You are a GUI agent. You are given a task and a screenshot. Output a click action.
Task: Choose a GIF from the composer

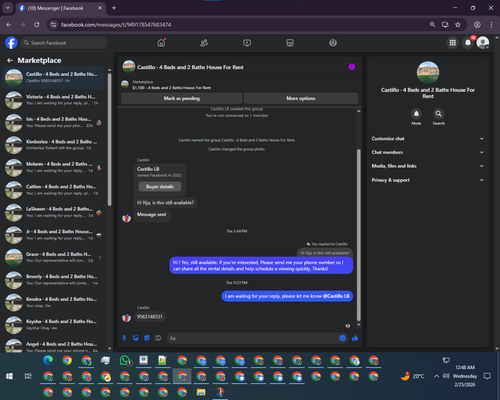[x=158, y=338]
